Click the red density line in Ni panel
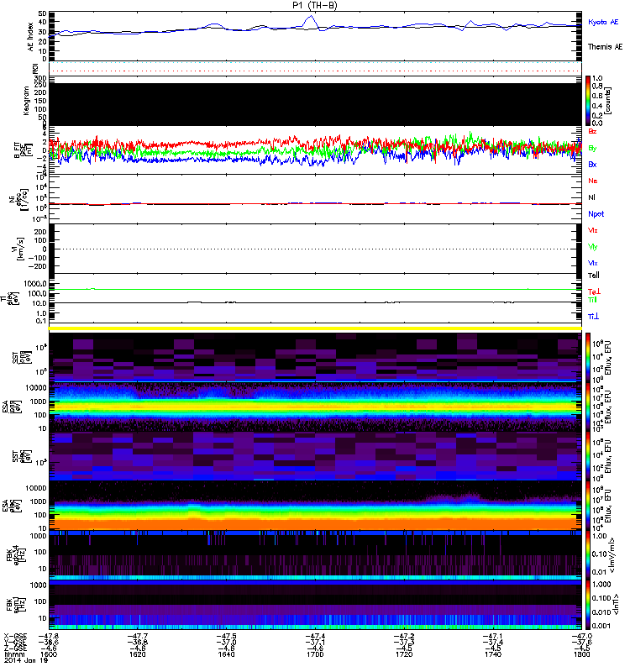The height and width of the screenshot is (672, 630). click(x=315, y=204)
